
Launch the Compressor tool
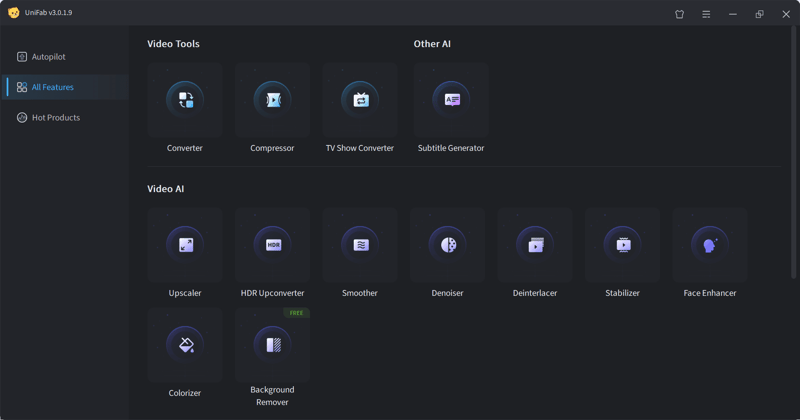[272, 100]
